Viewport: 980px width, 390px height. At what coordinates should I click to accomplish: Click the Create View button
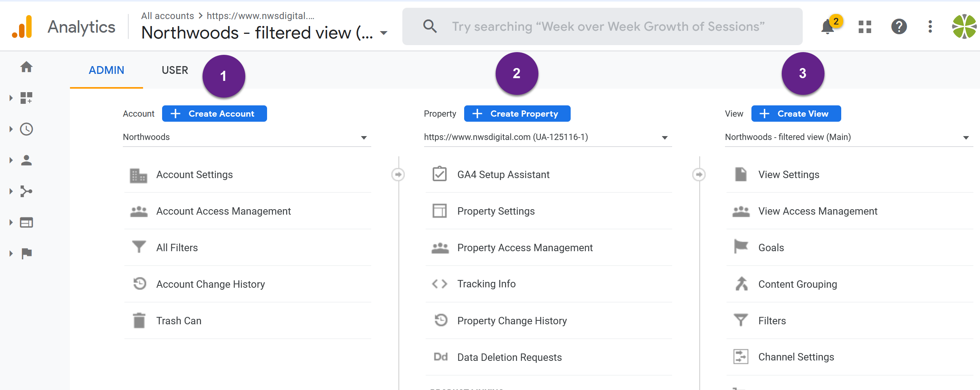tap(796, 114)
